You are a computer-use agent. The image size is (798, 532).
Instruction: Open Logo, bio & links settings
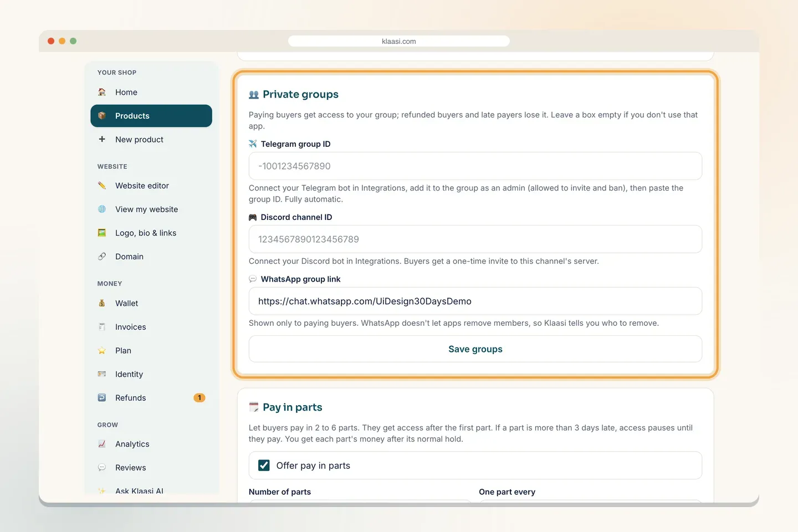(x=151, y=233)
